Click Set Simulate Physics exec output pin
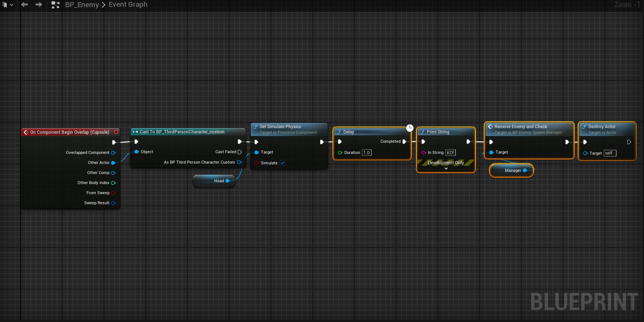644x322 pixels. coord(322,142)
